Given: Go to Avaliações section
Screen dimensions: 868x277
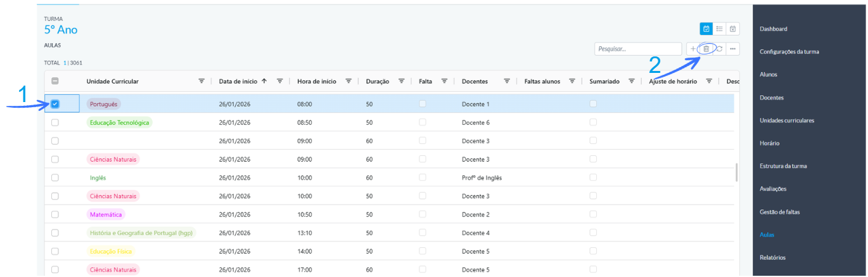Looking at the screenshot, I should click(772, 189).
